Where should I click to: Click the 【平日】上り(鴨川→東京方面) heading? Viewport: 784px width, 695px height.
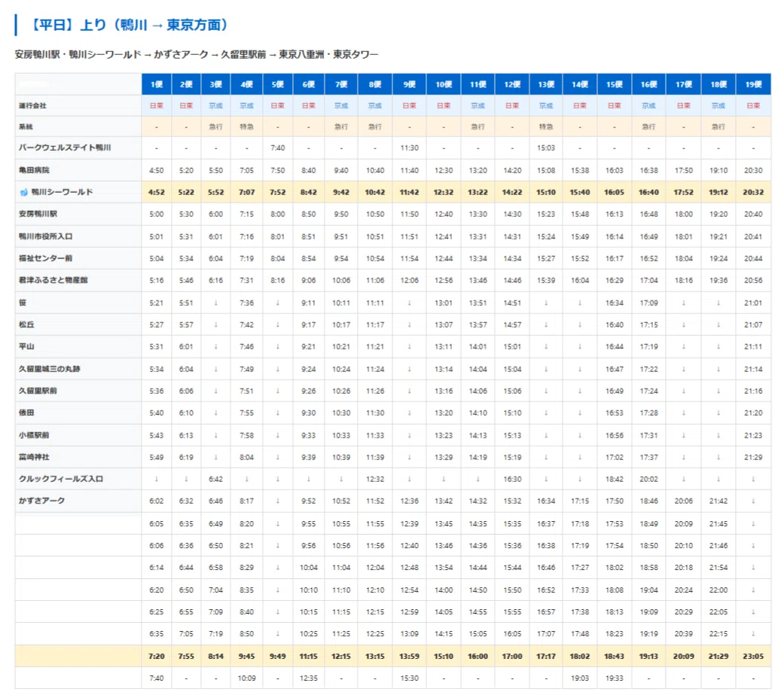pos(129,25)
